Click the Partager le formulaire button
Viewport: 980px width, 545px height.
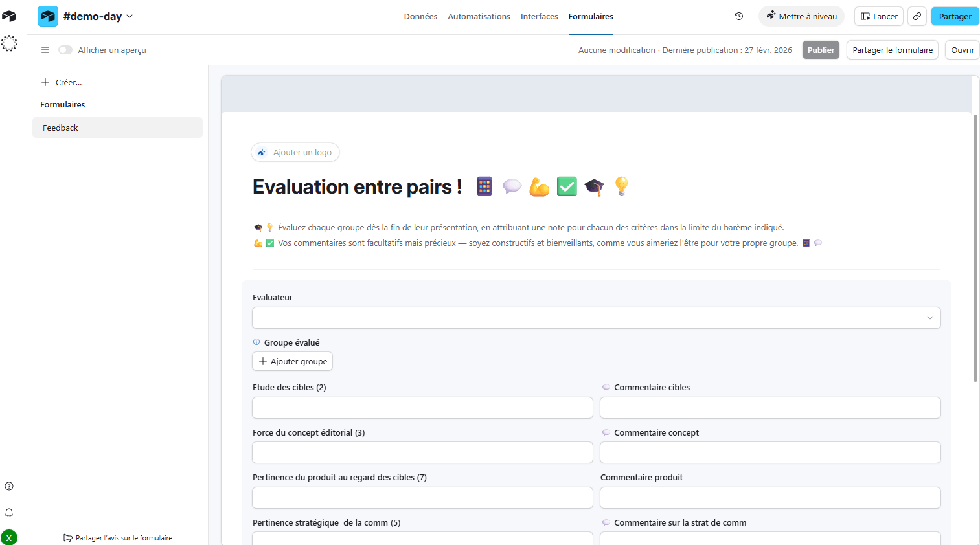pos(892,50)
